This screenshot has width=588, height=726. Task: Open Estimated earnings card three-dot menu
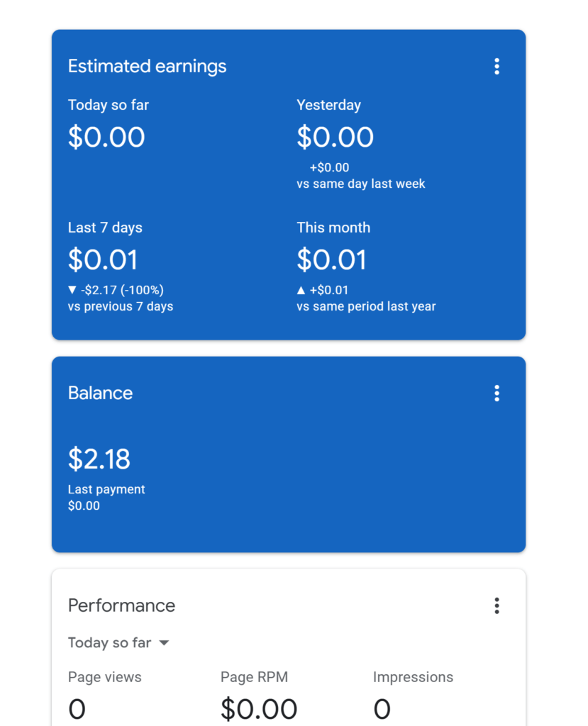[x=497, y=66]
